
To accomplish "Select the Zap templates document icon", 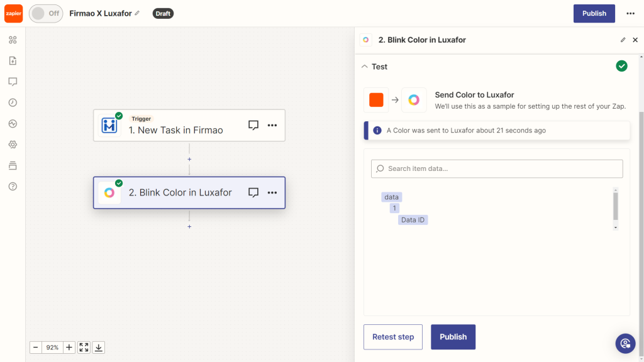I will (13, 60).
